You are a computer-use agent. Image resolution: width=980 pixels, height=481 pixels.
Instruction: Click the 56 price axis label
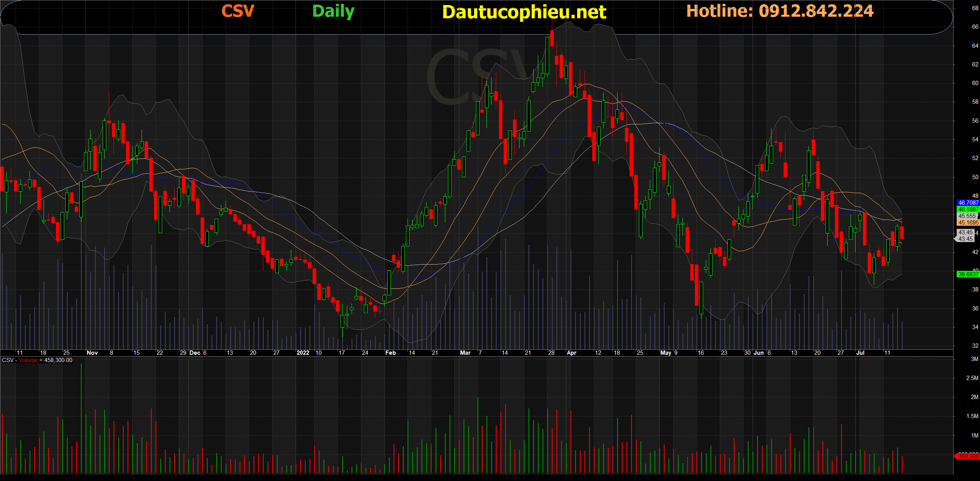tap(975, 121)
